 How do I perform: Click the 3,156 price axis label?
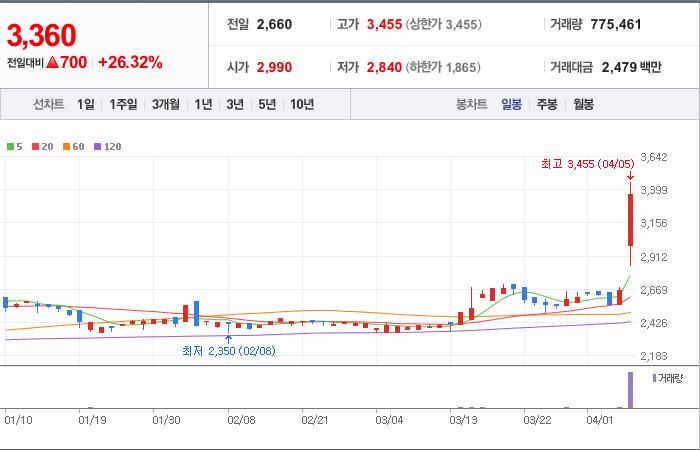(x=654, y=223)
